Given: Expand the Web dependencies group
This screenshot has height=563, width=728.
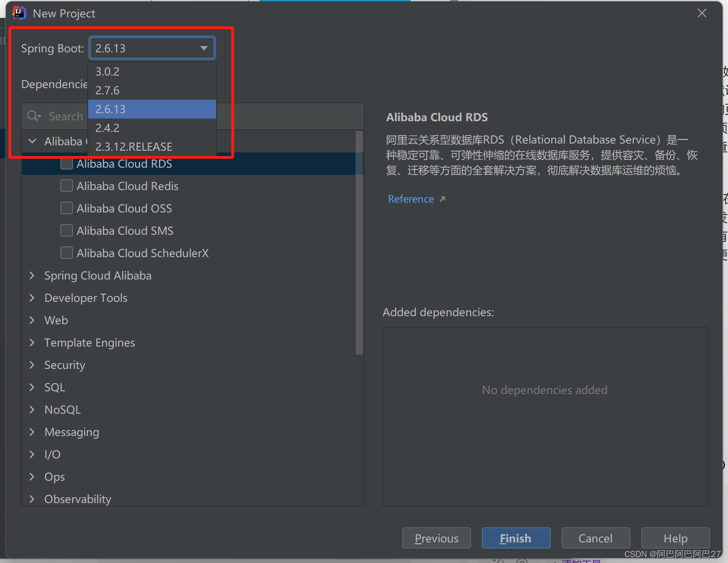Looking at the screenshot, I should tap(32, 320).
